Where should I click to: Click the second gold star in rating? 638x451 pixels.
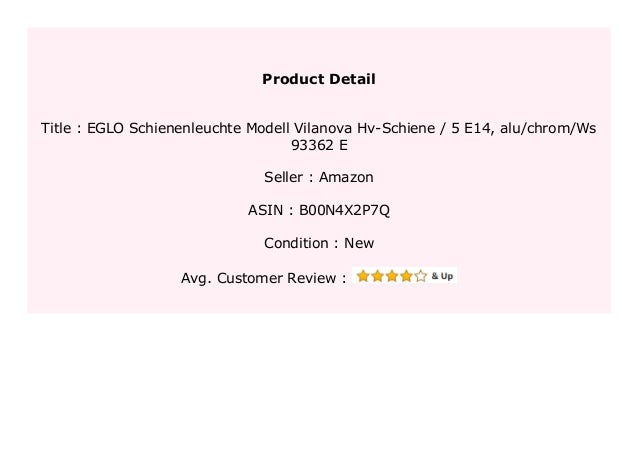click(377, 276)
